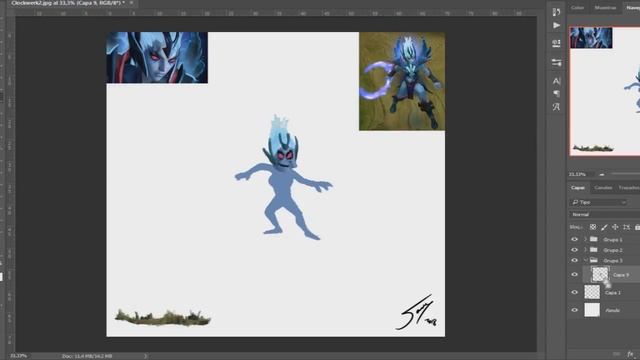Open the Character Styles panel icon
The width and height of the screenshot is (640, 360).
[x=556, y=107]
